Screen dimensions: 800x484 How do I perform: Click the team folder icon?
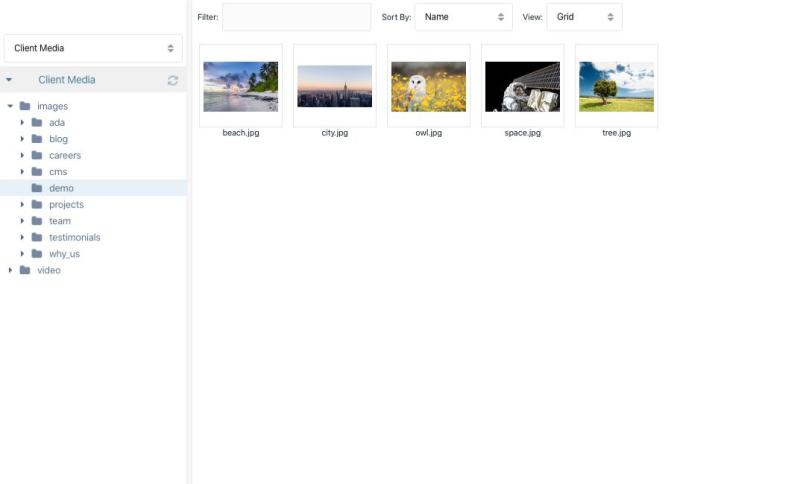point(37,221)
